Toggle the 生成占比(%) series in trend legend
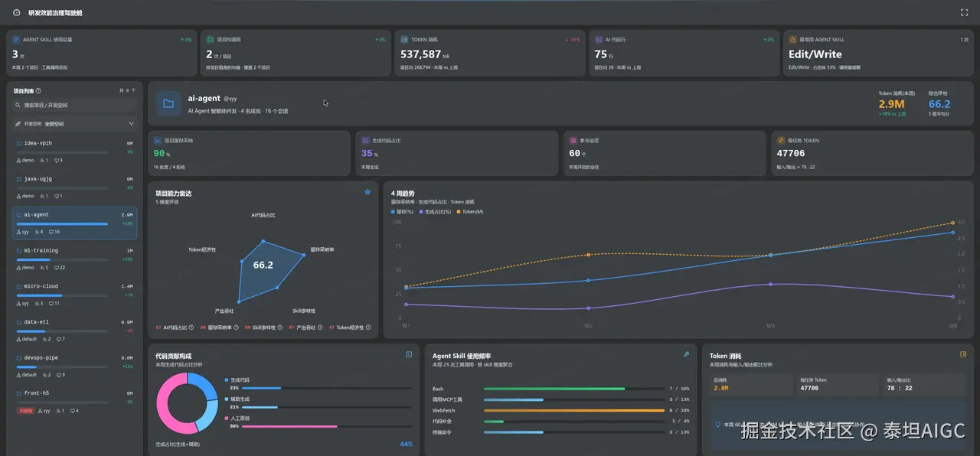980x456 pixels. pos(435,211)
